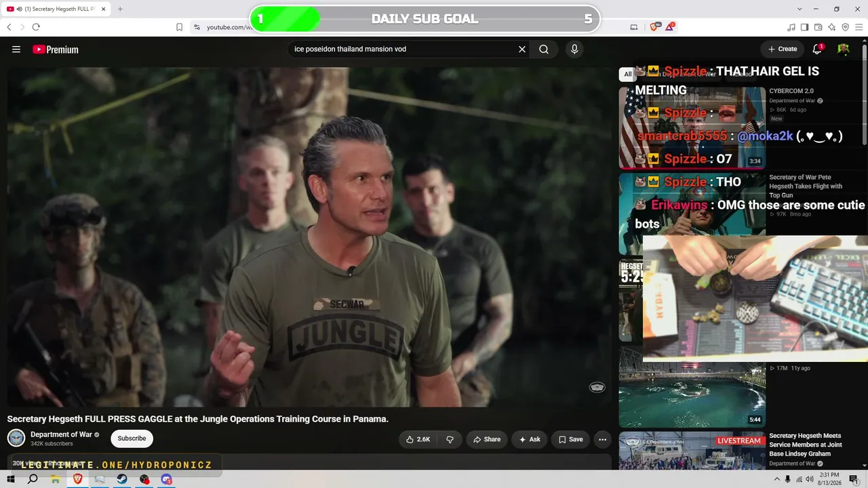Open more actions three-dot menu
868x488 pixels.
tap(602, 439)
